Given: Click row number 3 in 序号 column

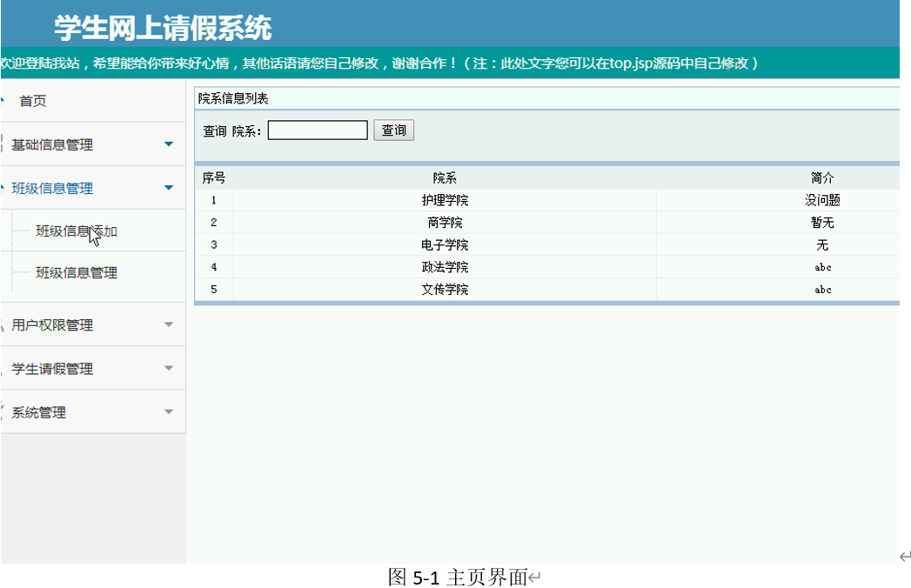Looking at the screenshot, I should pyautogui.click(x=214, y=245).
